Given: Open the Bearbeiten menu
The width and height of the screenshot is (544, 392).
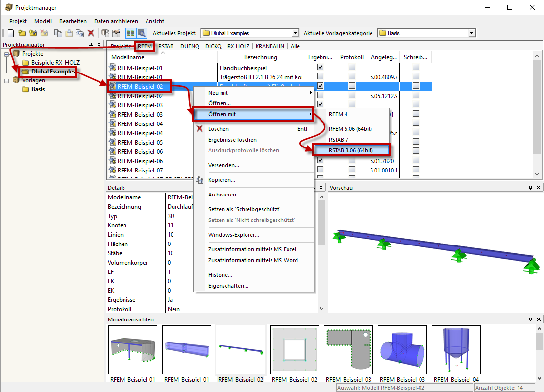Looking at the screenshot, I should 73,21.
